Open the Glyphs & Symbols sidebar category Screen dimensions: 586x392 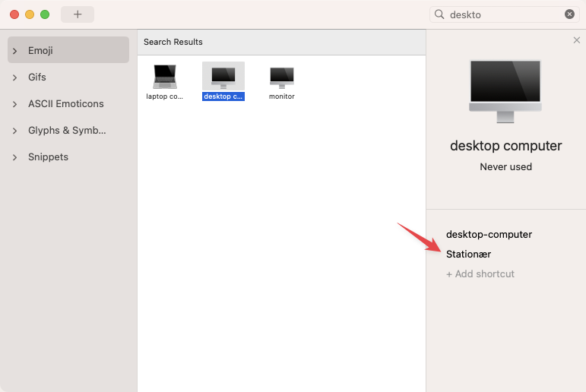(x=67, y=131)
